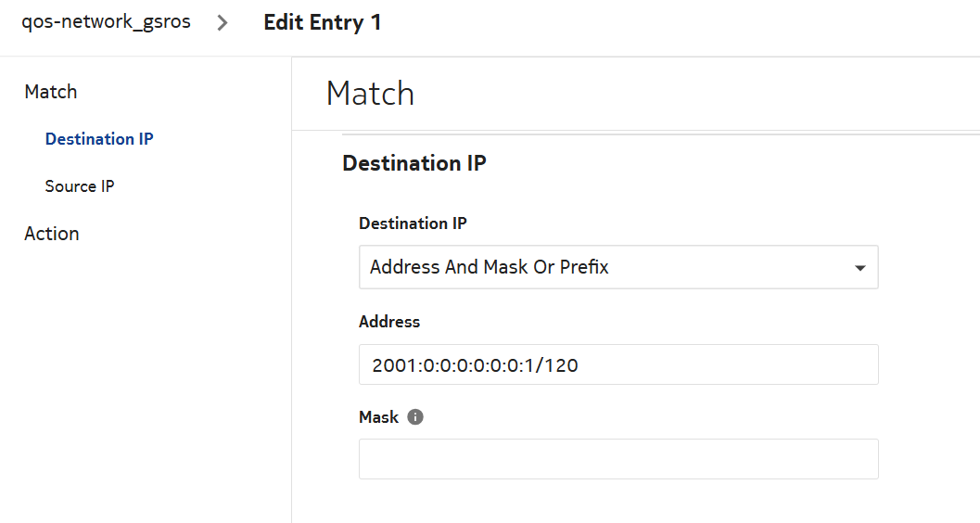Viewport: 980px width, 523px height.
Task: Jump to Source IP in sidebar
Action: (80, 186)
